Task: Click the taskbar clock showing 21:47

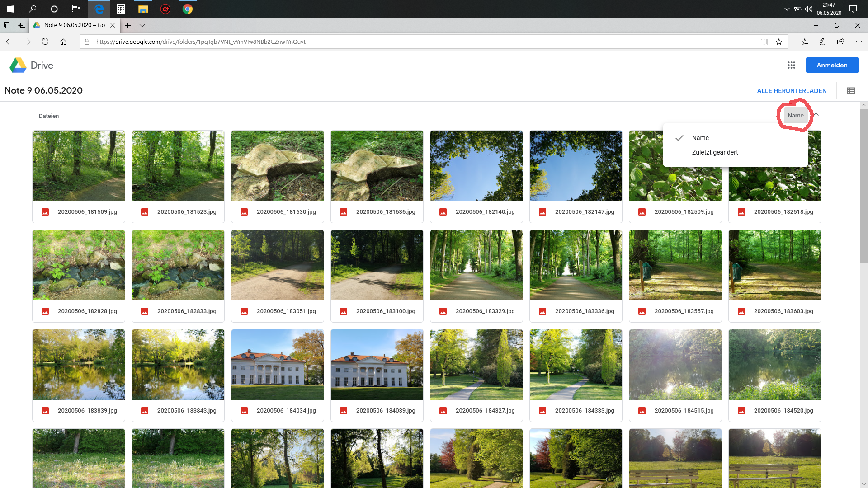Action: point(829,9)
